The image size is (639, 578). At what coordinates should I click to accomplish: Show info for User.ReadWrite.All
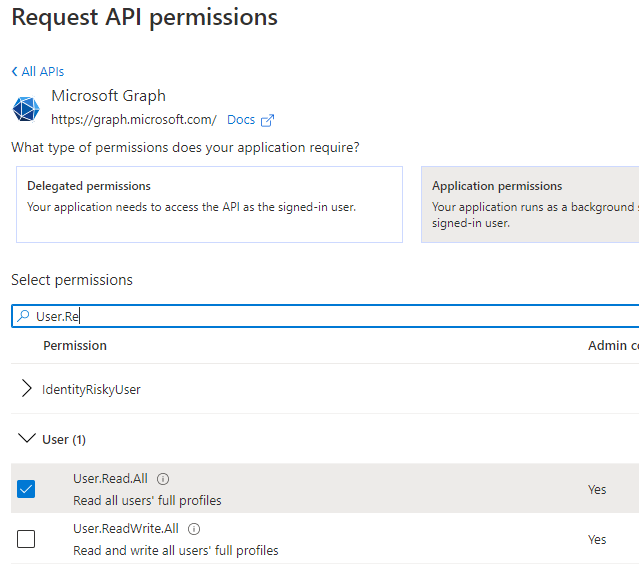(x=194, y=529)
